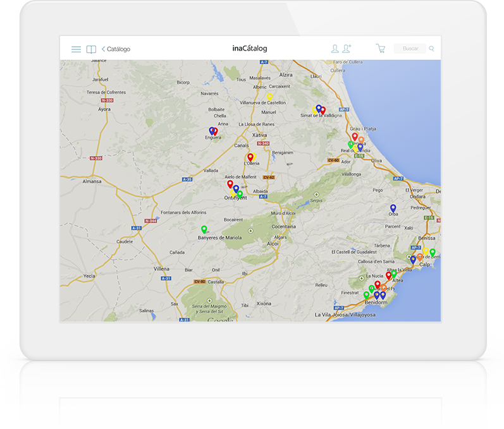The image size is (504, 429).
Task: Open the catalog book icon
Action: (91, 49)
